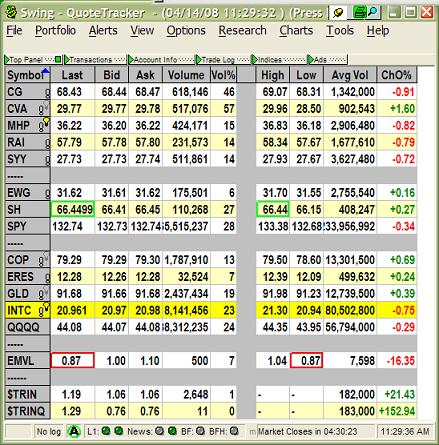439x445 pixels.
Task: Expand the Account Info panel arrow
Action: (x=131, y=60)
